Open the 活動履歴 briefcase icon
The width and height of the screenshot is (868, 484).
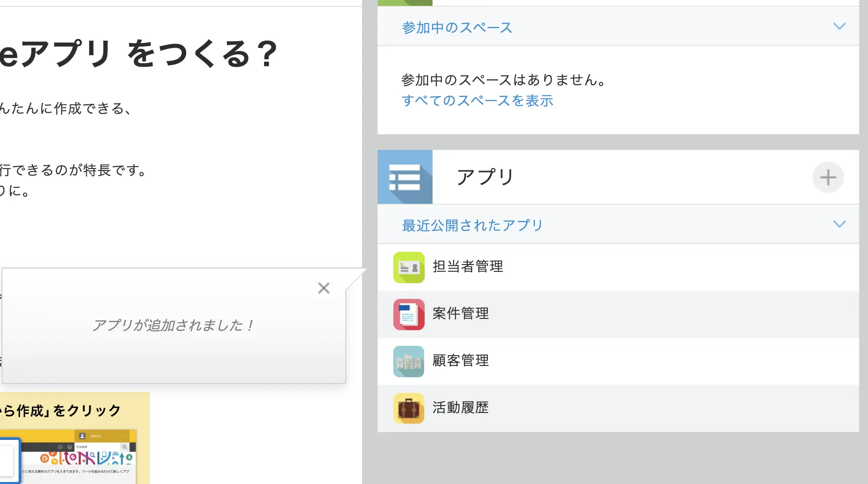409,408
